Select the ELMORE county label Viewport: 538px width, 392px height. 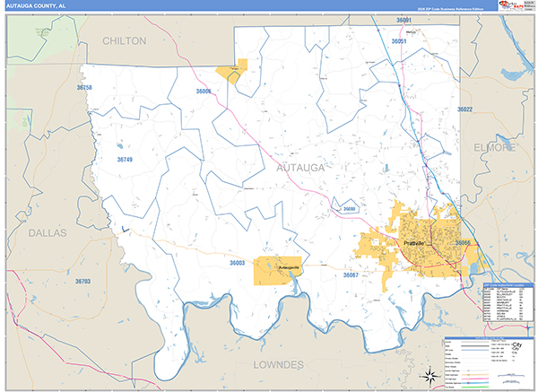click(494, 148)
